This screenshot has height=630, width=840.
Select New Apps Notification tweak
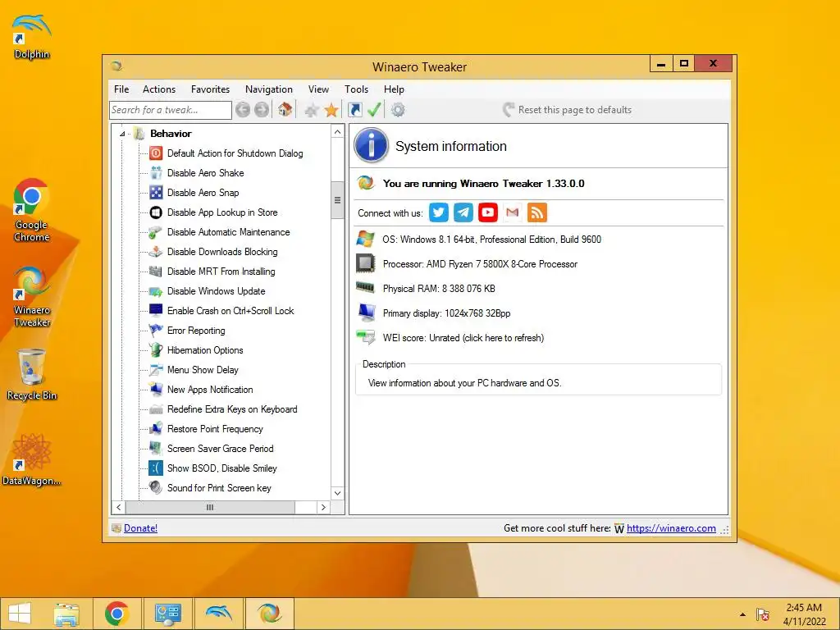pyautogui.click(x=210, y=390)
